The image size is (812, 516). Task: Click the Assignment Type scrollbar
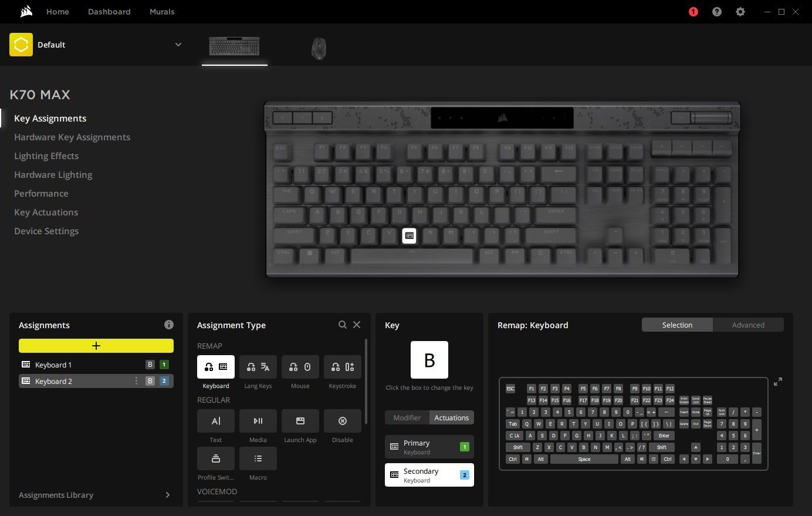point(366,380)
